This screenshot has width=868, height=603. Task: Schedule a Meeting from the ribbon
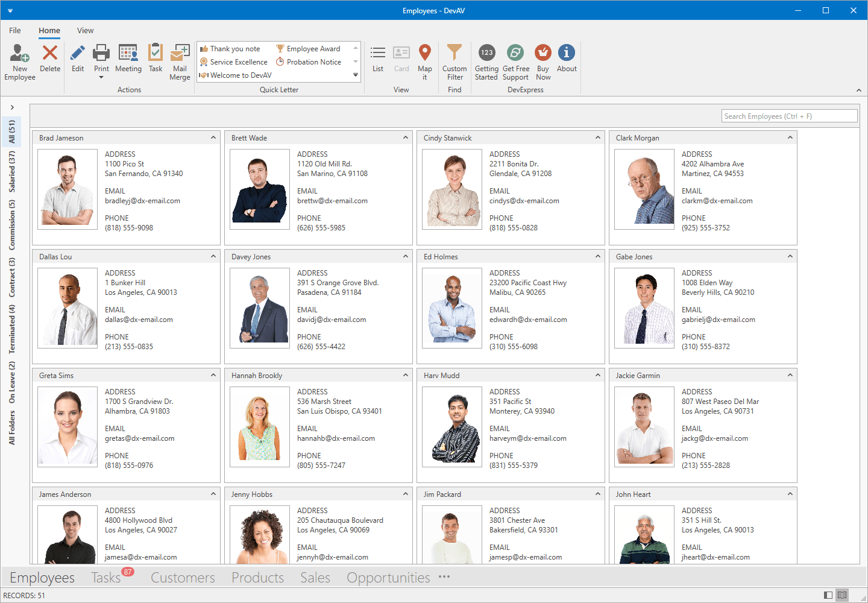128,60
